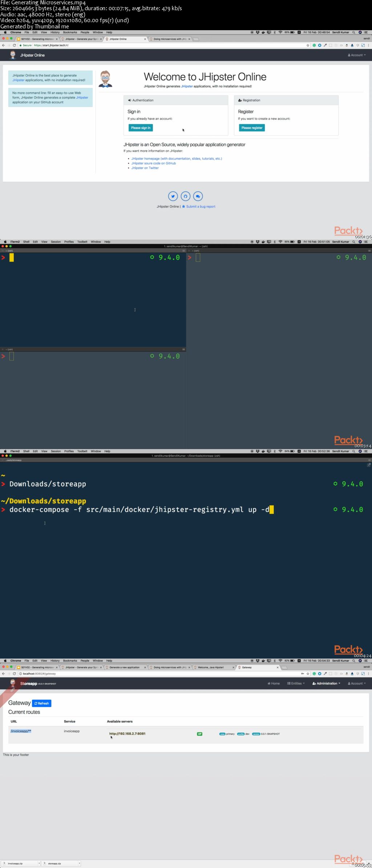Image resolution: width=372 pixels, height=868 pixels.
Task: Click the green UP status badge
Action: coord(199,734)
